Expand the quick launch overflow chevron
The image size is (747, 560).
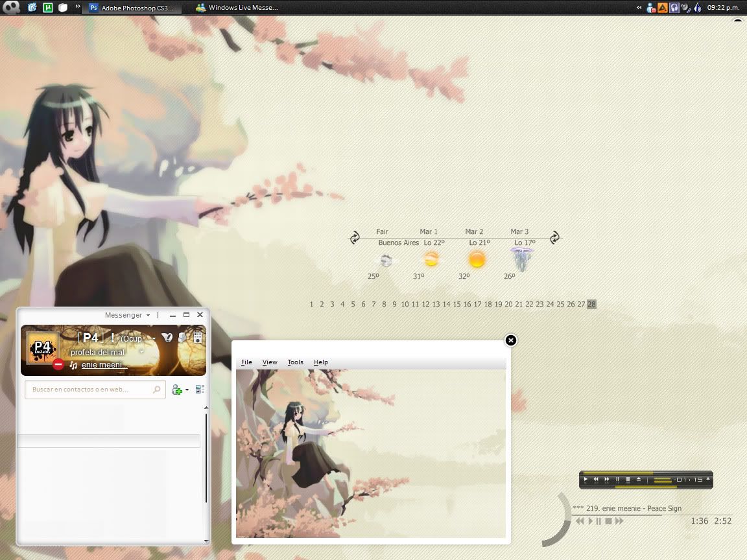(78, 6)
